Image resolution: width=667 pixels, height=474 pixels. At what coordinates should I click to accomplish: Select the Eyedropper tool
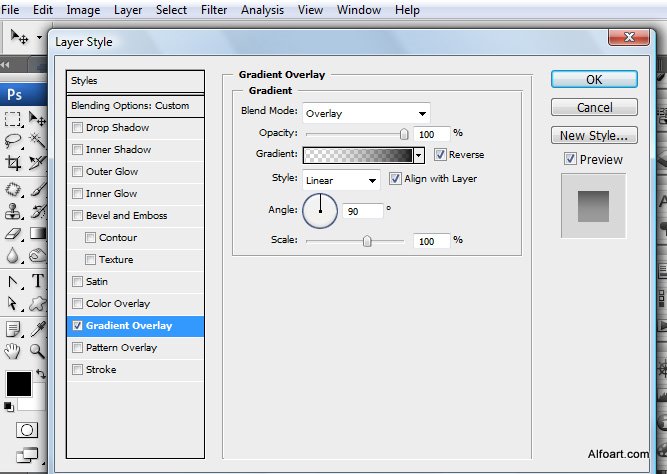[x=38, y=328]
